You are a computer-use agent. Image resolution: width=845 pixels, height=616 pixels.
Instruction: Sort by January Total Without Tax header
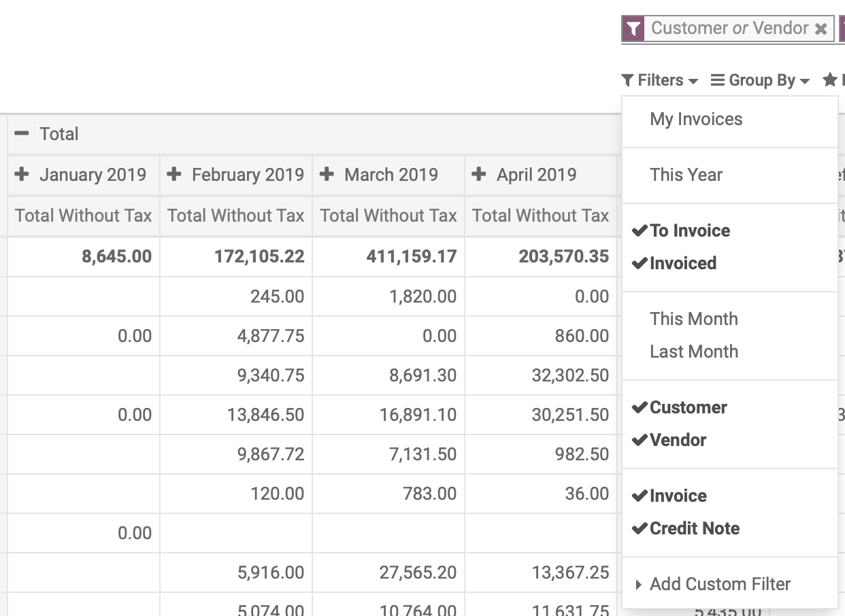point(84,216)
